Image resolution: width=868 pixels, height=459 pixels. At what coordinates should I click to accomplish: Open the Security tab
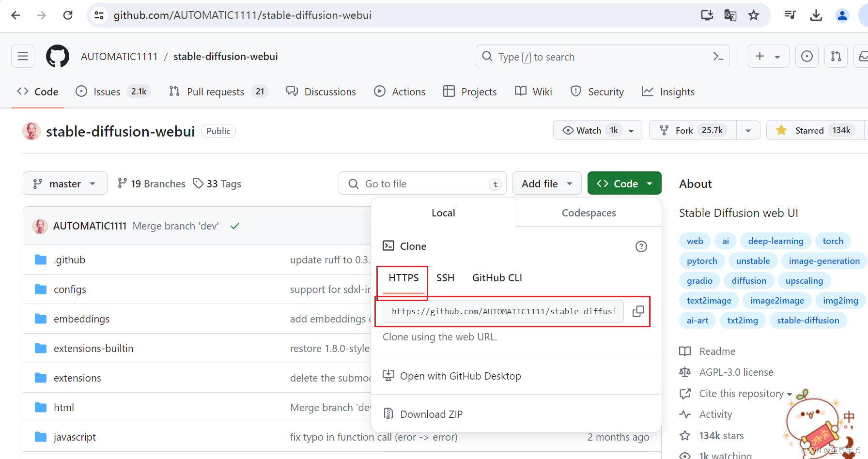tap(597, 92)
